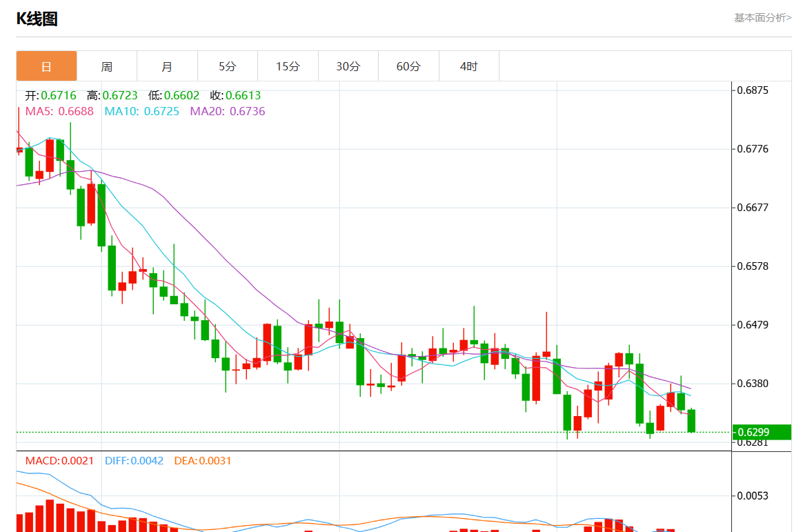Click the 开:0.6716 open price value
The width and height of the screenshot is (812, 532).
pyautogui.click(x=51, y=95)
